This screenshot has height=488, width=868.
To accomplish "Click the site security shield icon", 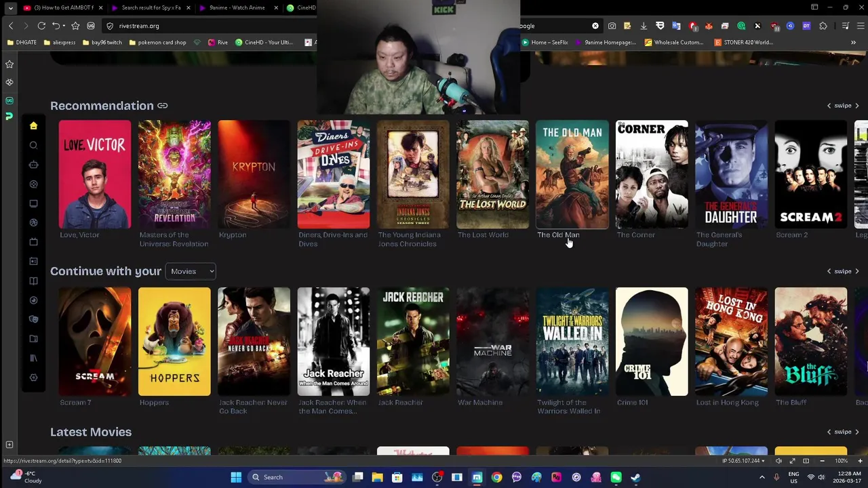I will click(110, 26).
